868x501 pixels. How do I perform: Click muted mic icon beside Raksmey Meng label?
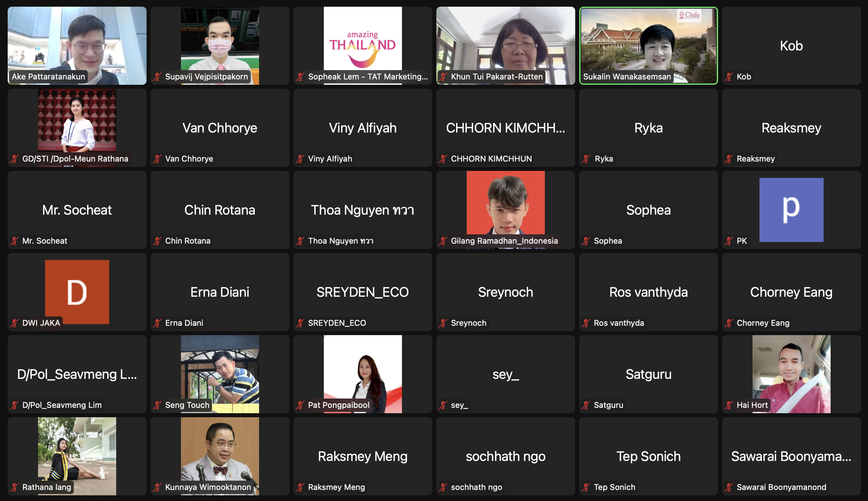coord(300,487)
